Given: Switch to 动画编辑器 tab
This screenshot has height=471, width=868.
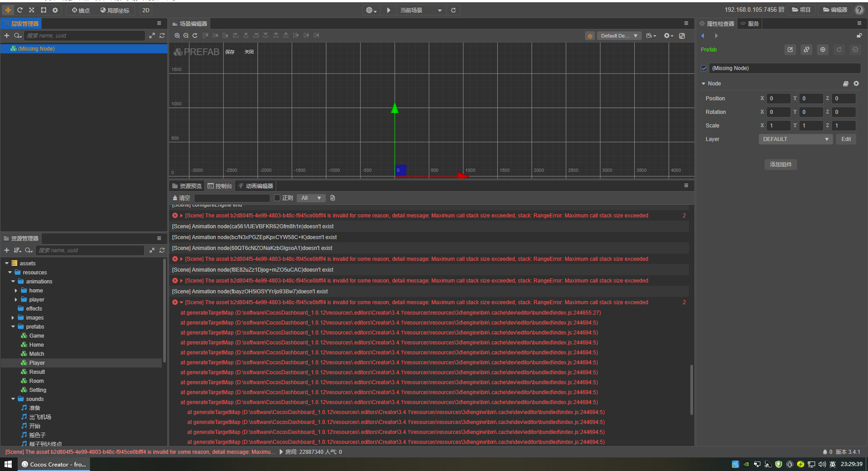Looking at the screenshot, I should click(x=255, y=186).
